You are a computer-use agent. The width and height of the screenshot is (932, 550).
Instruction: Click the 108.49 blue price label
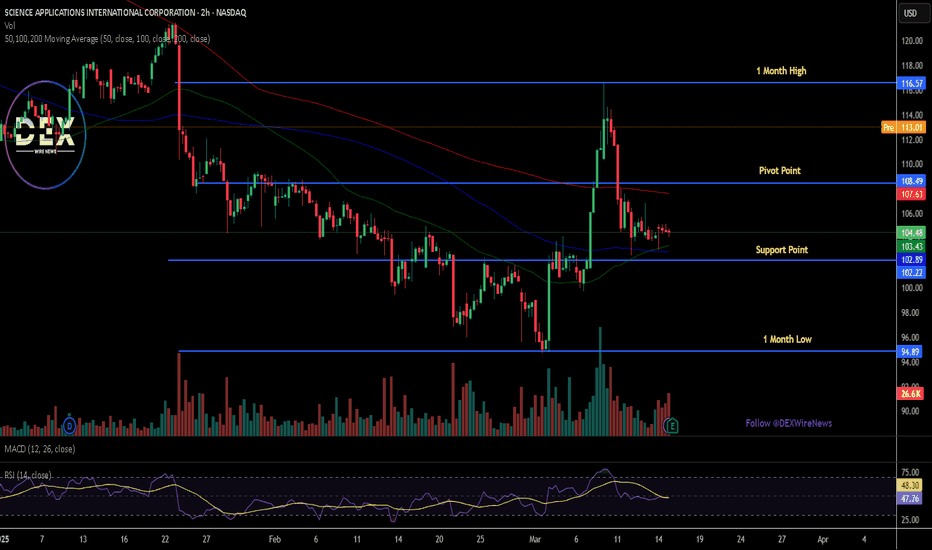tap(911, 181)
